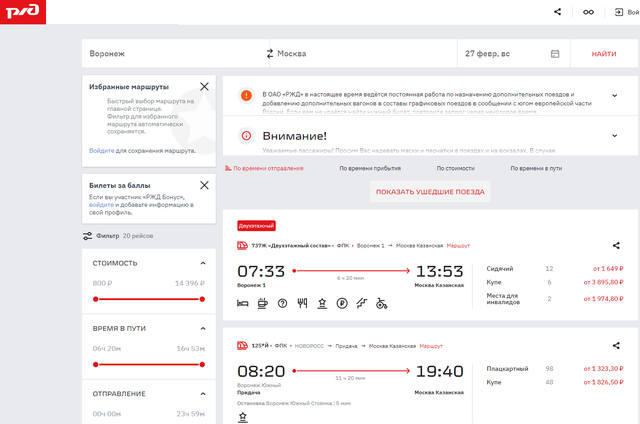Click the minimum price slider handle

[96, 299]
